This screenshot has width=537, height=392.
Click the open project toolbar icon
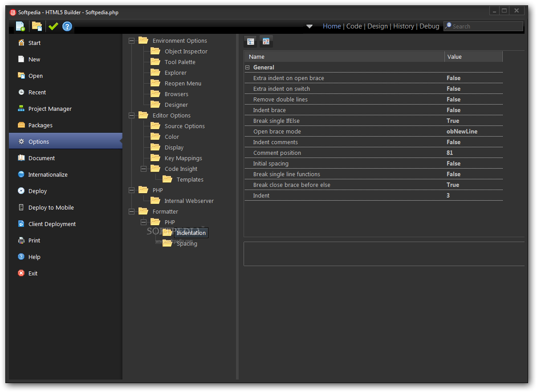click(37, 26)
